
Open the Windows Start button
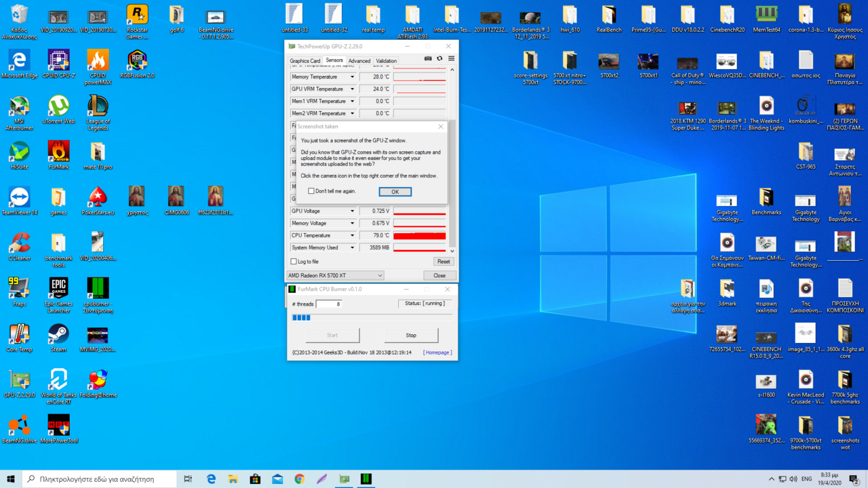point(11,479)
